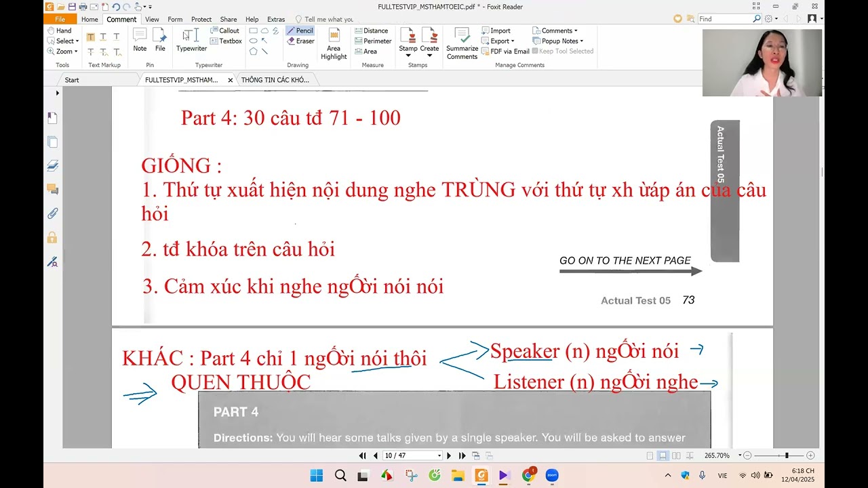The image size is (868, 488).
Task: Click the zoom in plus button
Action: point(810,455)
